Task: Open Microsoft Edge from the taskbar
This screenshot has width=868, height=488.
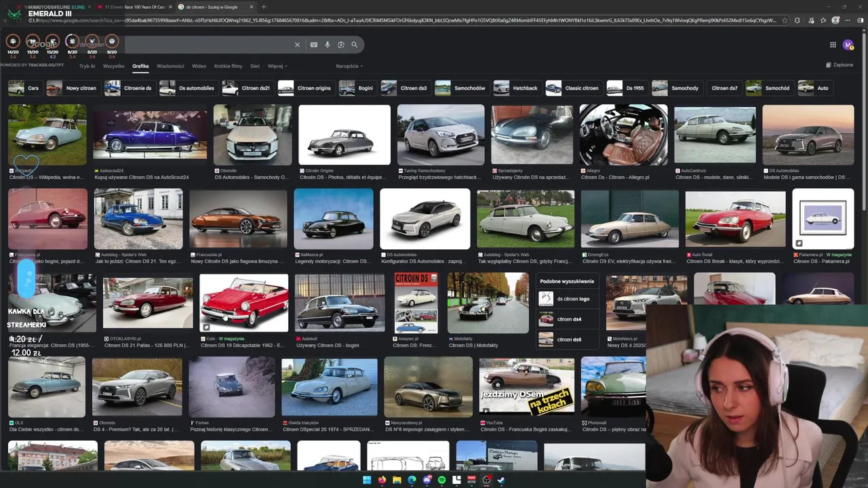Action: [412, 480]
